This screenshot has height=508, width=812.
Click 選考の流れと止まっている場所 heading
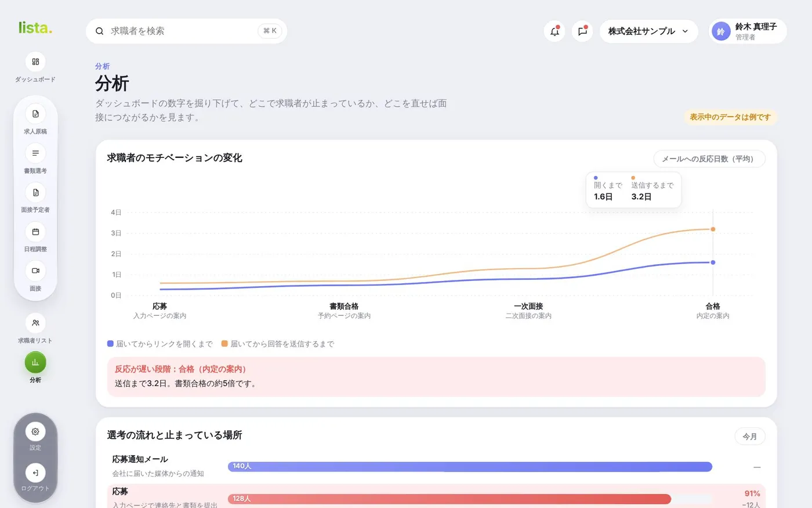tap(175, 435)
